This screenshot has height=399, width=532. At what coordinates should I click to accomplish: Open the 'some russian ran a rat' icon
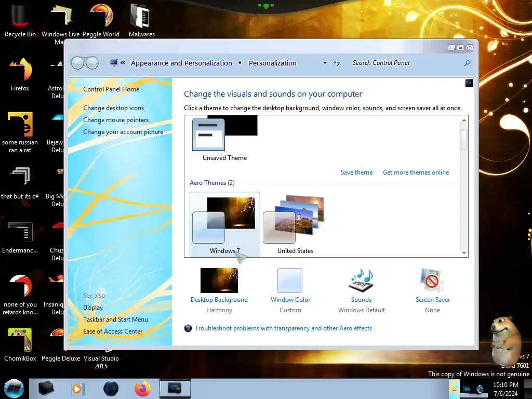[20, 132]
